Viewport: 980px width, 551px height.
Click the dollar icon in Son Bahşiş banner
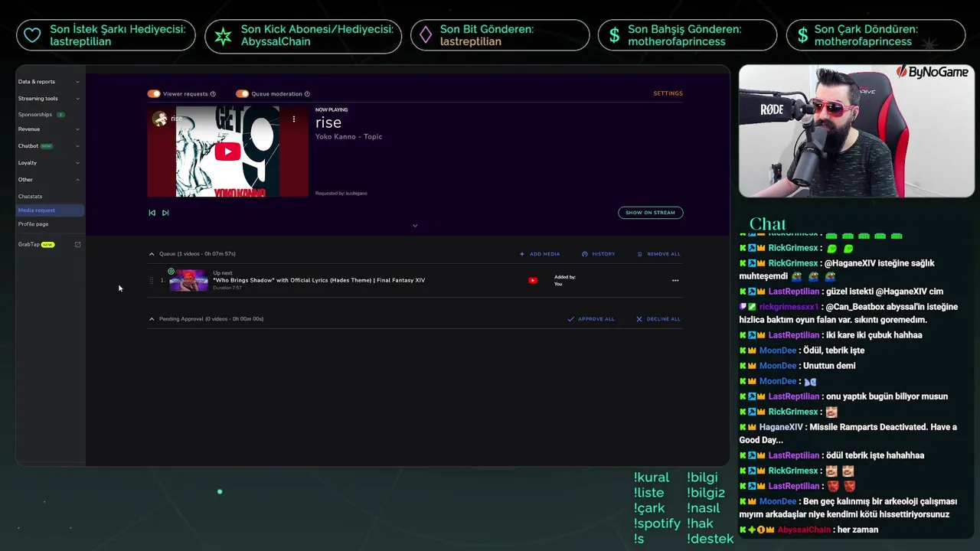click(x=614, y=35)
